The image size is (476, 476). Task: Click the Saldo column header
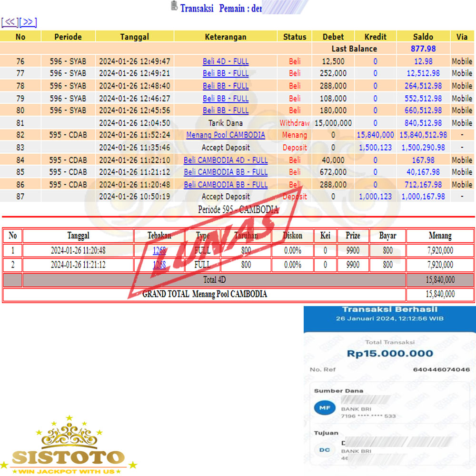coord(423,37)
